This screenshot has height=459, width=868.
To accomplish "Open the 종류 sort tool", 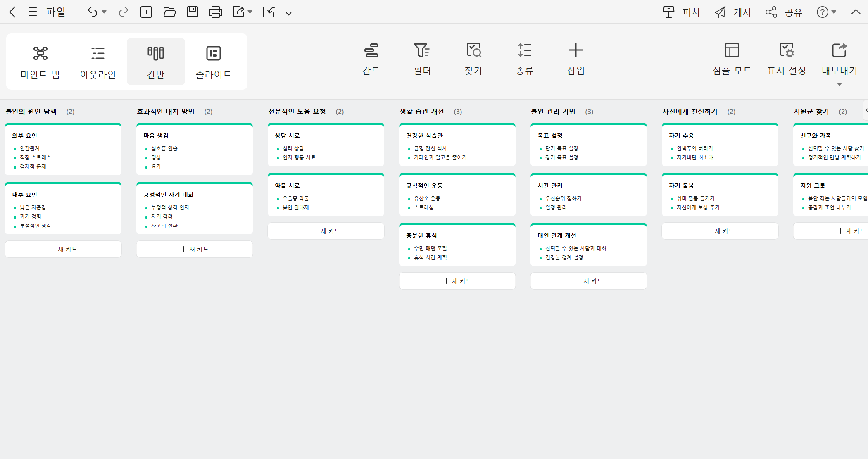I will [525, 59].
